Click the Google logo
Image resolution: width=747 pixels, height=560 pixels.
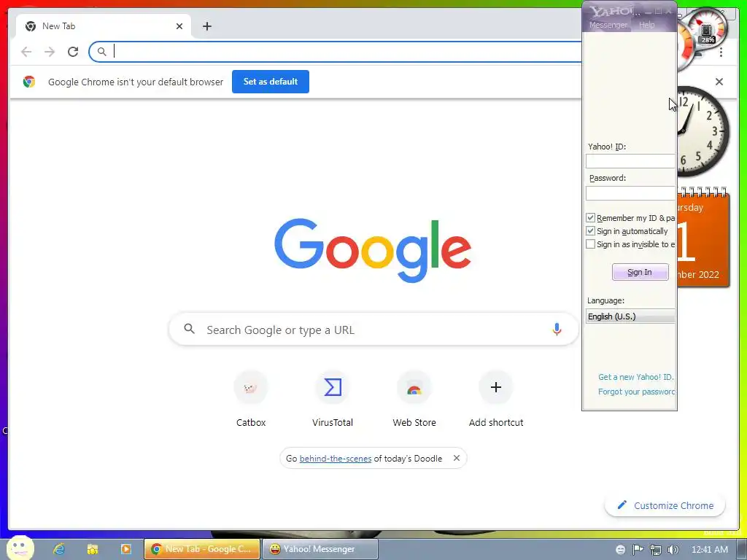click(373, 250)
